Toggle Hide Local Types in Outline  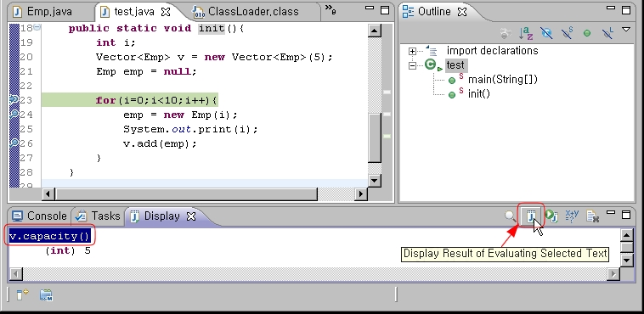(x=607, y=33)
